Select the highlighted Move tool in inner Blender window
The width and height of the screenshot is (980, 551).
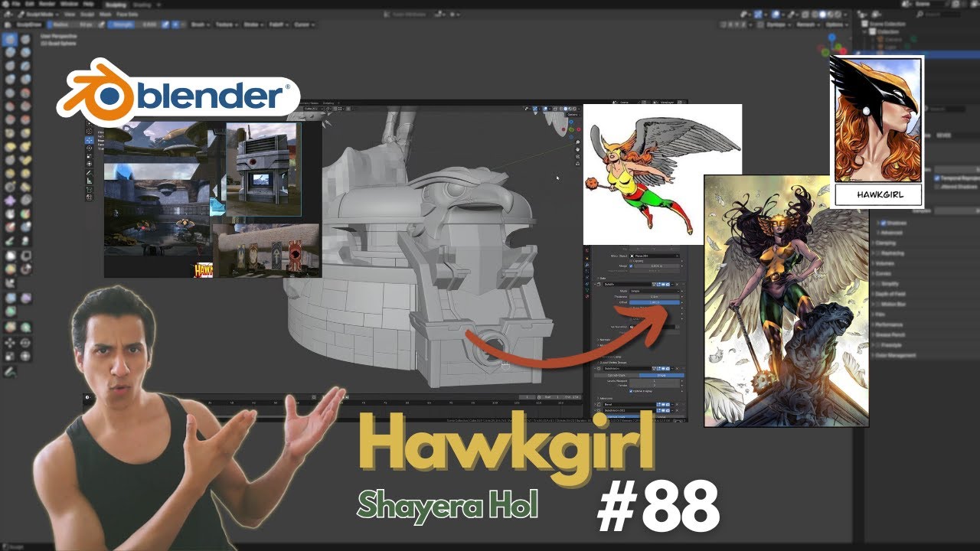[x=90, y=140]
